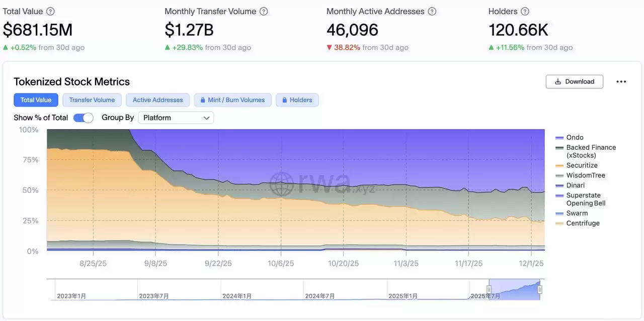Open the Group By Platform dropdown
Screen dimensions: 644x321
pyautogui.click(x=176, y=118)
